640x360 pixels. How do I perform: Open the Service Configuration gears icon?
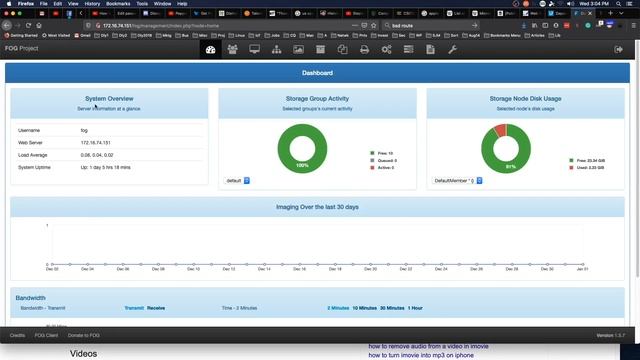(387, 49)
